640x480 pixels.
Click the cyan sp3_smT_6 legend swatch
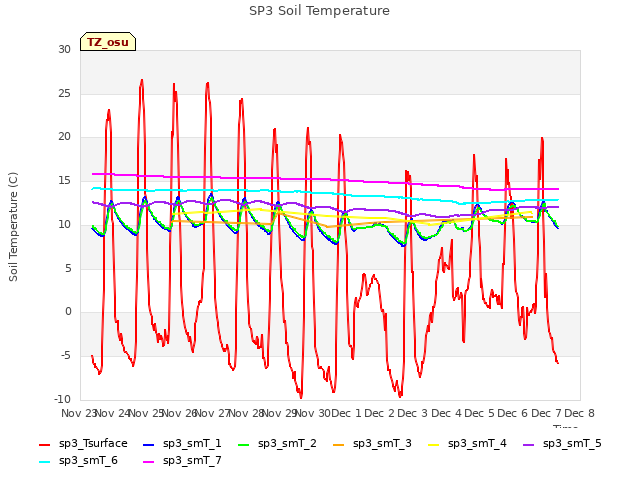tap(44, 462)
